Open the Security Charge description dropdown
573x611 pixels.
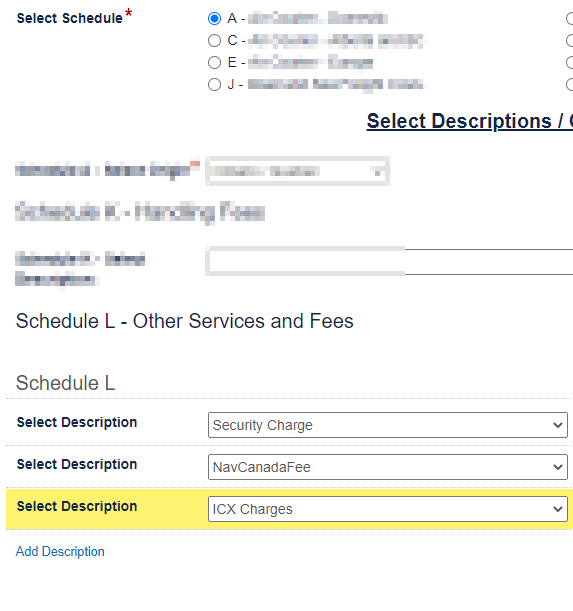(x=388, y=425)
